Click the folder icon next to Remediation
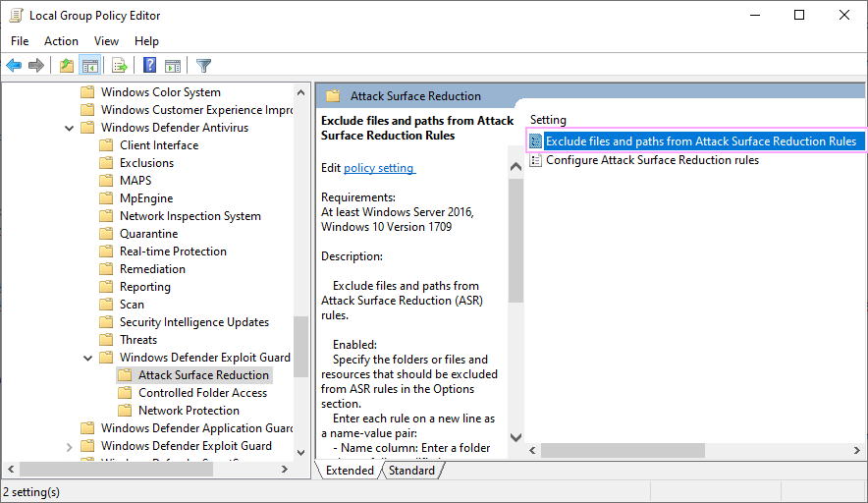This screenshot has height=503, width=868. 106,269
